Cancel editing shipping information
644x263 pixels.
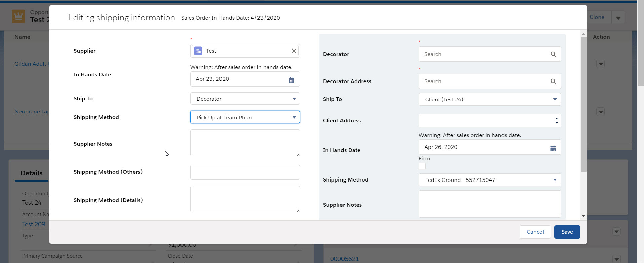click(x=535, y=232)
